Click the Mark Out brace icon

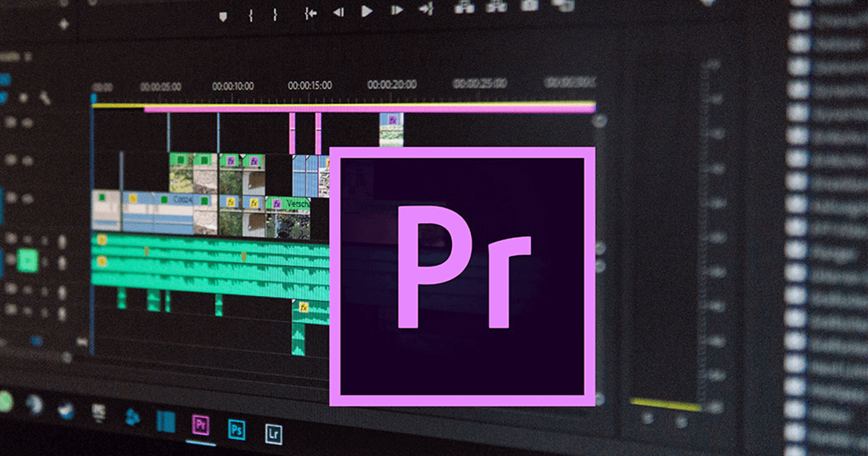pos(273,12)
